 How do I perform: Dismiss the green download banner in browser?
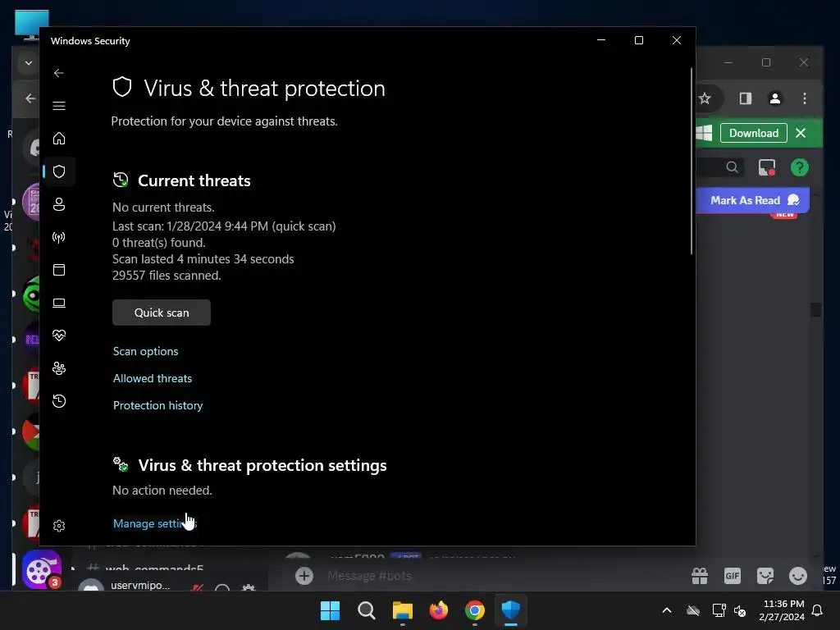(x=801, y=133)
